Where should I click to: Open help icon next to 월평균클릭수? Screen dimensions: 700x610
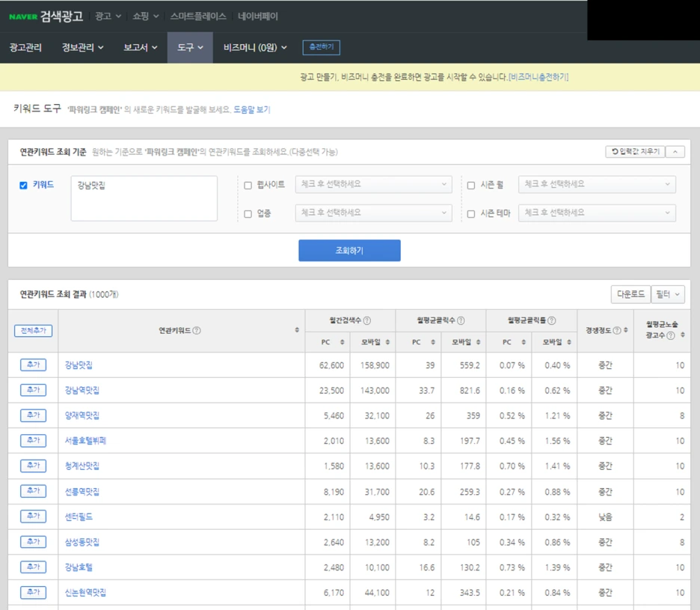pos(461,320)
